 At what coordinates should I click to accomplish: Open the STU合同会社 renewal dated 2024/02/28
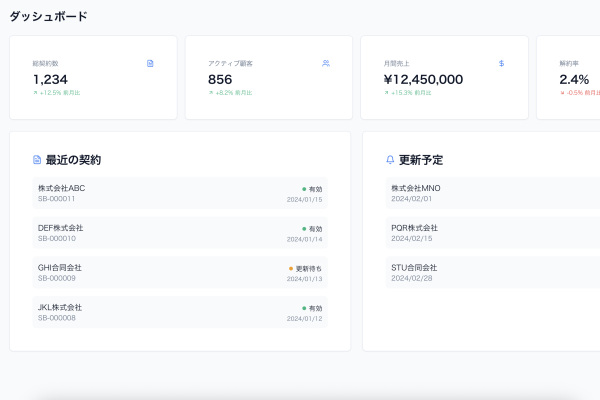pyautogui.click(x=490, y=273)
